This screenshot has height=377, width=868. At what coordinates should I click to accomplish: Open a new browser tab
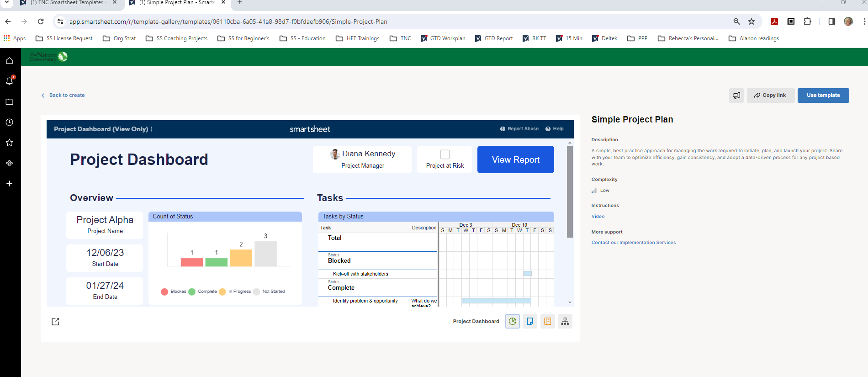pyautogui.click(x=240, y=3)
